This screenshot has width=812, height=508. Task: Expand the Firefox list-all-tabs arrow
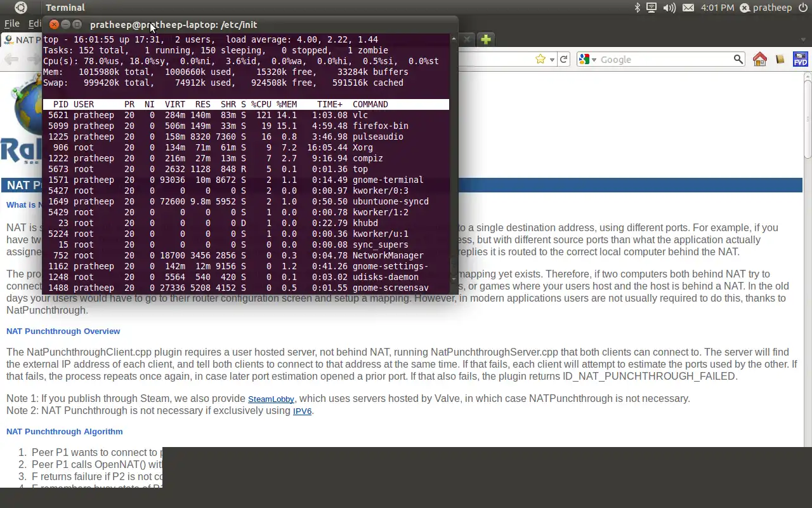pyautogui.click(x=802, y=39)
